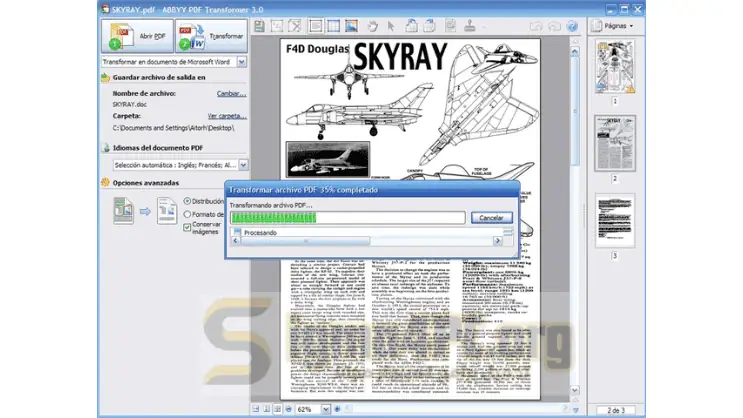Click the Procesando row in dialog list
The width and height of the screenshot is (743, 418).
(x=367, y=232)
